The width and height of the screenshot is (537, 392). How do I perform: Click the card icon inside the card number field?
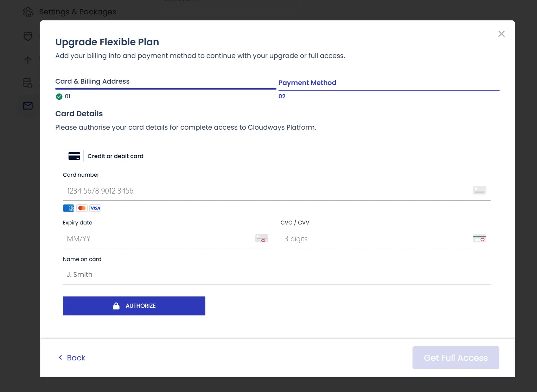coord(479,190)
